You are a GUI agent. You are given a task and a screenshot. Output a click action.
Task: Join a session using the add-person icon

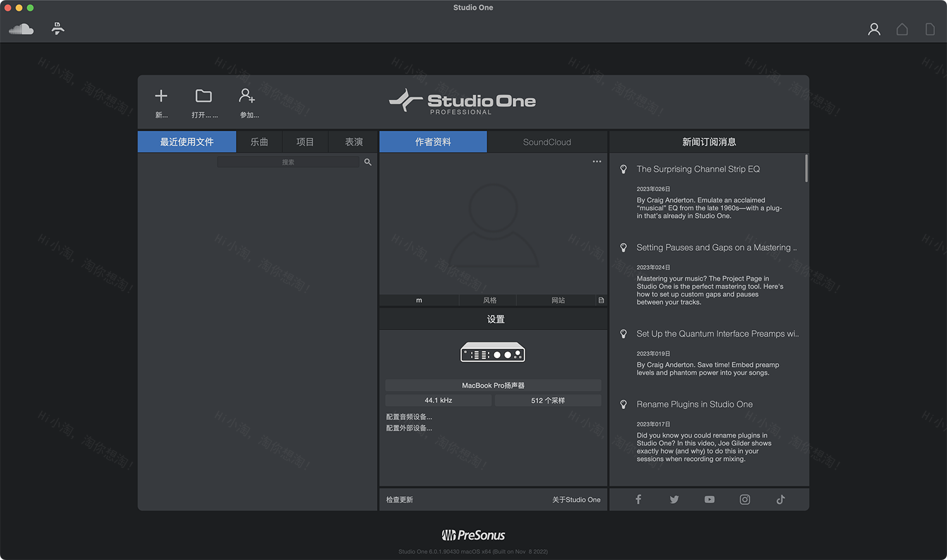click(246, 96)
